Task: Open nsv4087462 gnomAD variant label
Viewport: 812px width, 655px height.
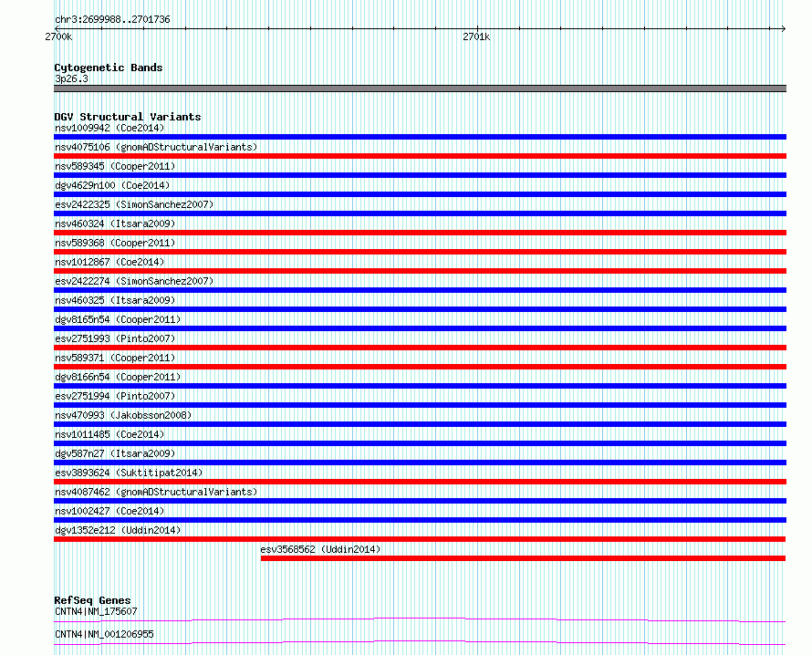Action: point(156,492)
